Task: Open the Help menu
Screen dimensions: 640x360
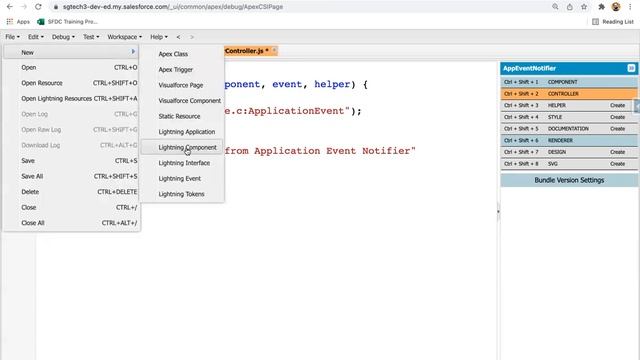Action: click(x=159, y=37)
